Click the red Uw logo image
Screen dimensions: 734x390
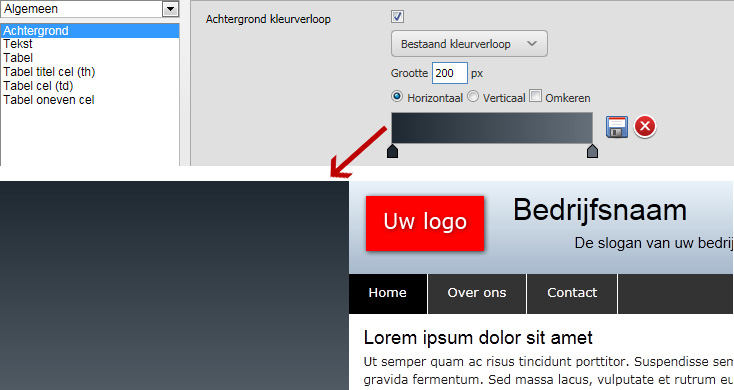pyautogui.click(x=425, y=223)
